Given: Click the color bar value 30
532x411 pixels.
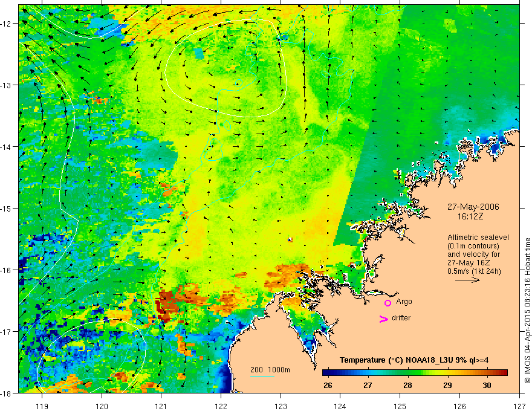Looking at the screenshot, I should (487, 386).
